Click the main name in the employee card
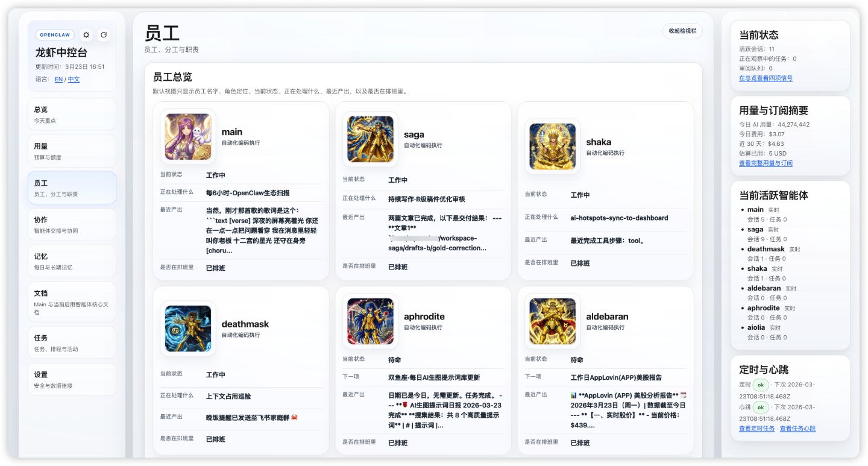 [x=232, y=132]
